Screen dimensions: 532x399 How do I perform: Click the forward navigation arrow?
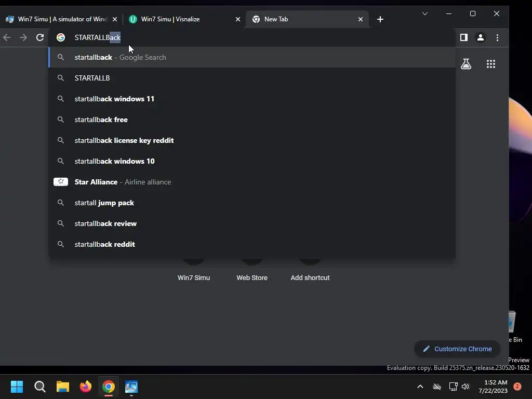click(x=23, y=37)
